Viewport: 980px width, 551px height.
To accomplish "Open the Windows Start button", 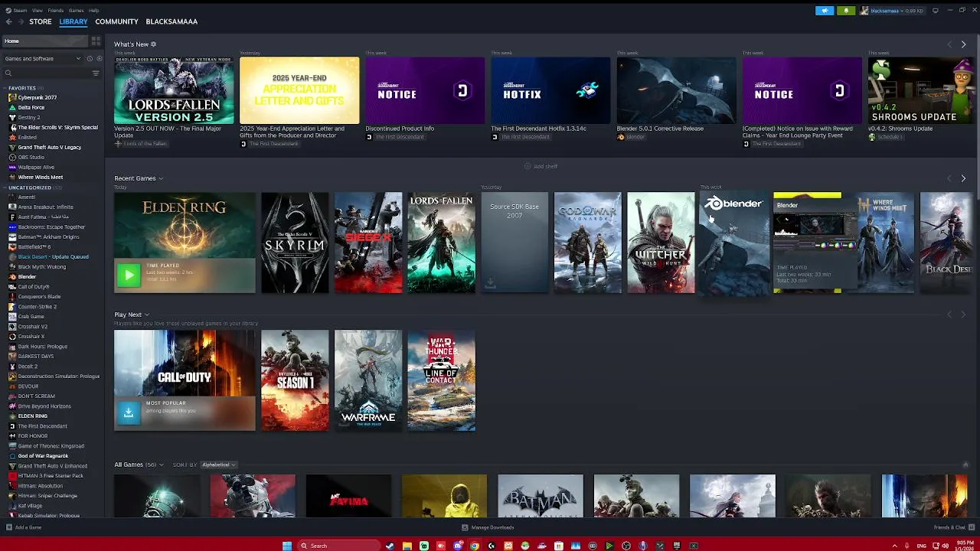I will (287, 546).
